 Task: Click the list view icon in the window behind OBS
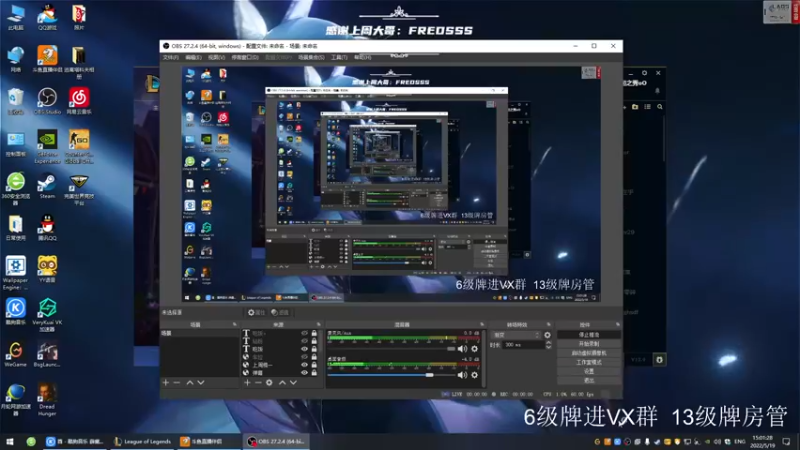click(647, 107)
